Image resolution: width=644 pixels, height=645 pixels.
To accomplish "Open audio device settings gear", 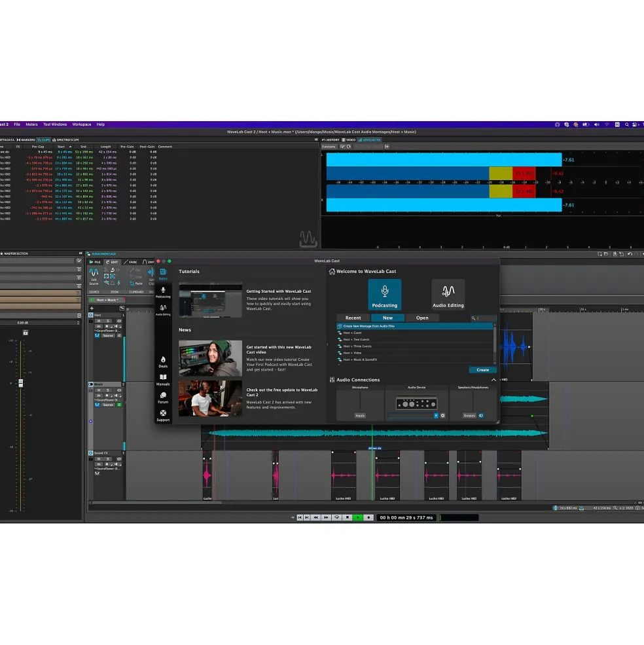I will pos(443,415).
